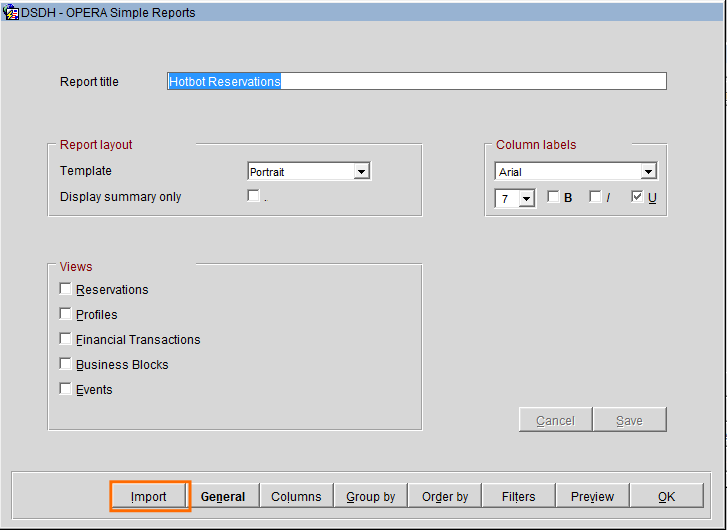The height and width of the screenshot is (530, 727).
Task: Click the Report layout group heading
Action: coord(96,145)
